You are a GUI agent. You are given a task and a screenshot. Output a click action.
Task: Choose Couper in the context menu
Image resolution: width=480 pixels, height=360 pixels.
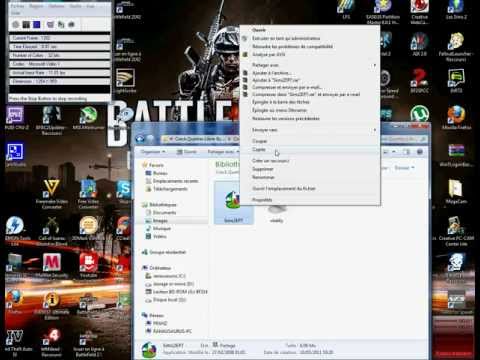pyautogui.click(x=310, y=141)
